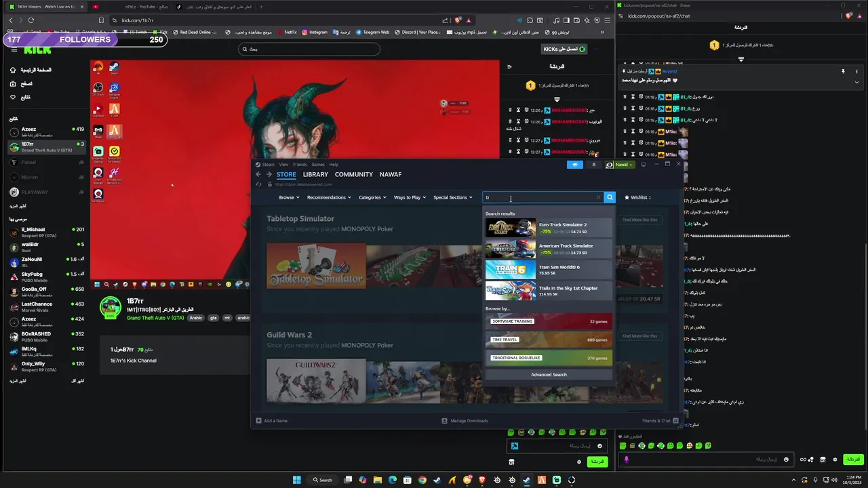
Task: Click the Grand Theft Auto V (GTA) category link
Action: click(x=155, y=318)
